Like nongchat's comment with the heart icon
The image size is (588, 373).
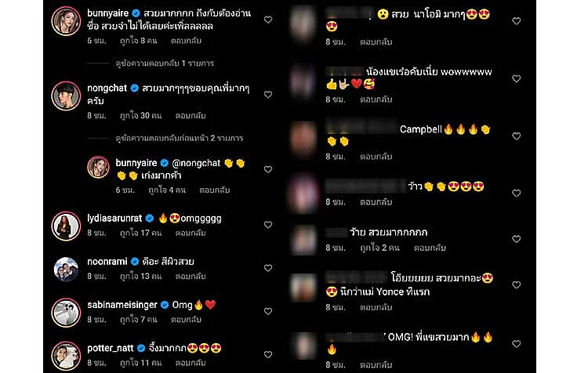(x=268, y=95)
